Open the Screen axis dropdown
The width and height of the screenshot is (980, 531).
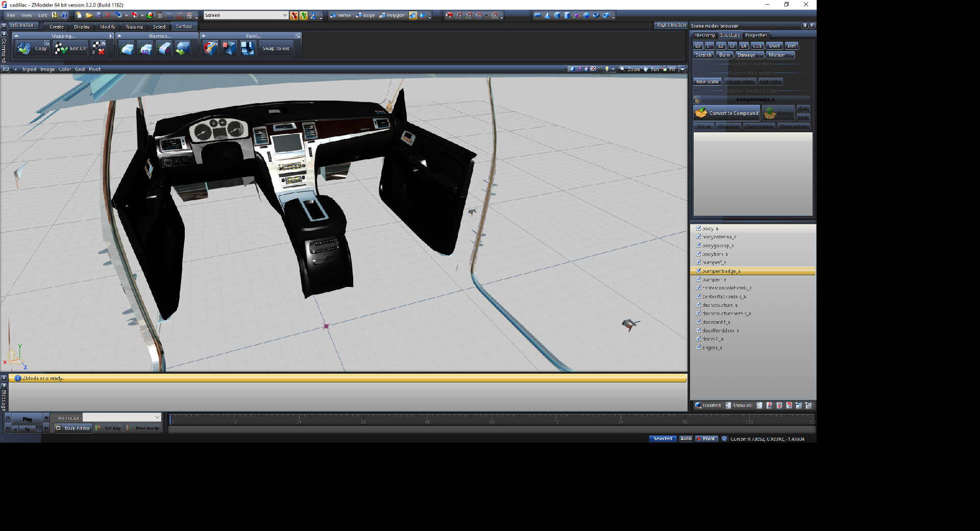coord(284,15)
